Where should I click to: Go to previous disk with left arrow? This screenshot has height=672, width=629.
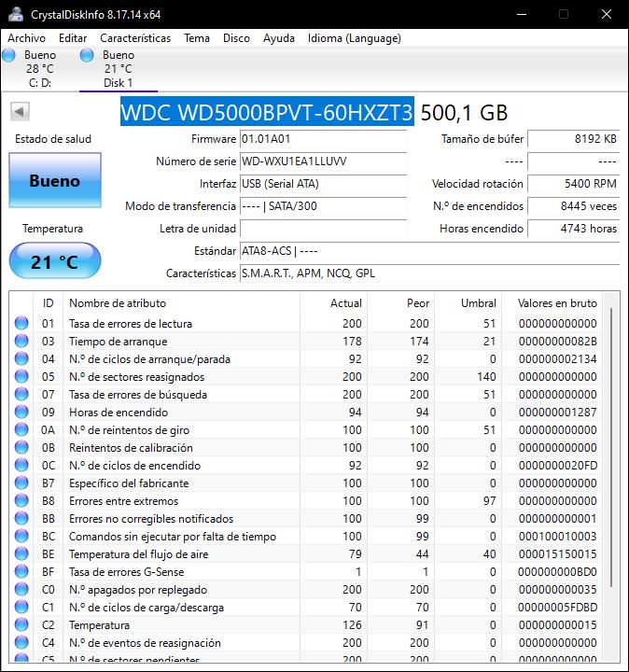point(20,112)
